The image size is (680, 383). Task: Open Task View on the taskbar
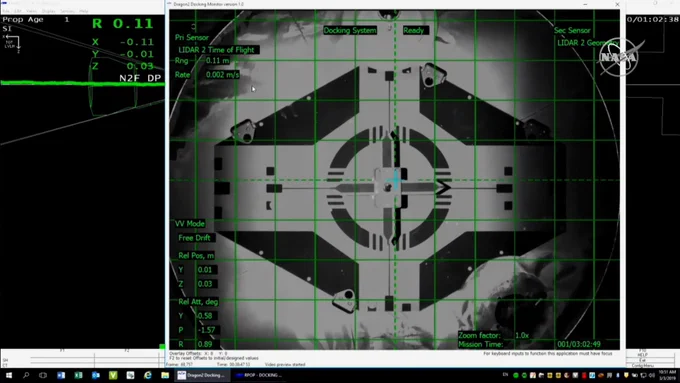(x=42, y=375)
